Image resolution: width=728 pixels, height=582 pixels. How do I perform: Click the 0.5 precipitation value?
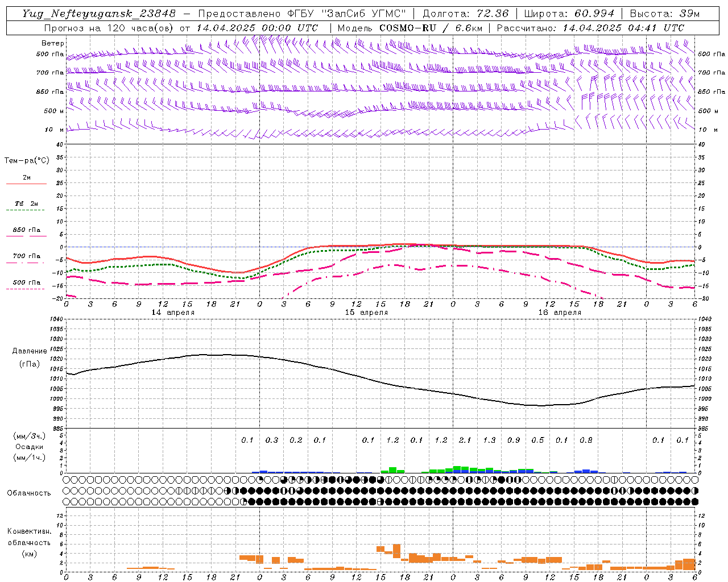[x=537, y=440]
